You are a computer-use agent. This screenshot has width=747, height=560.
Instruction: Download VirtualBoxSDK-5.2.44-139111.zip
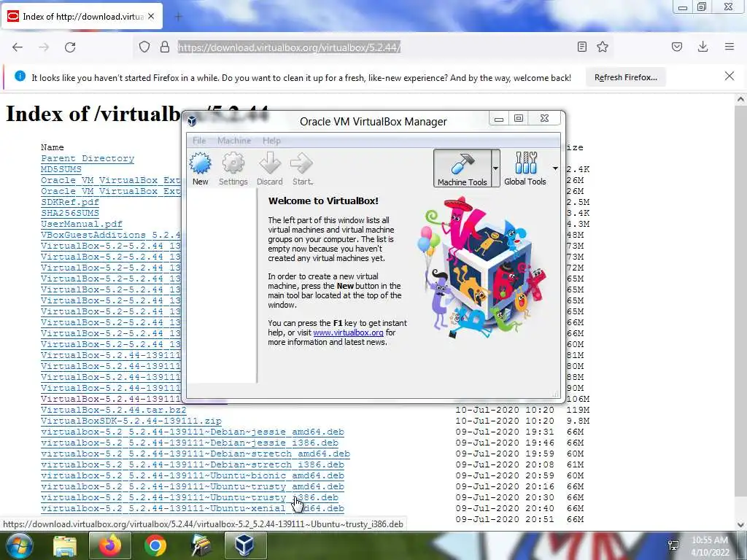click(131, 421)
